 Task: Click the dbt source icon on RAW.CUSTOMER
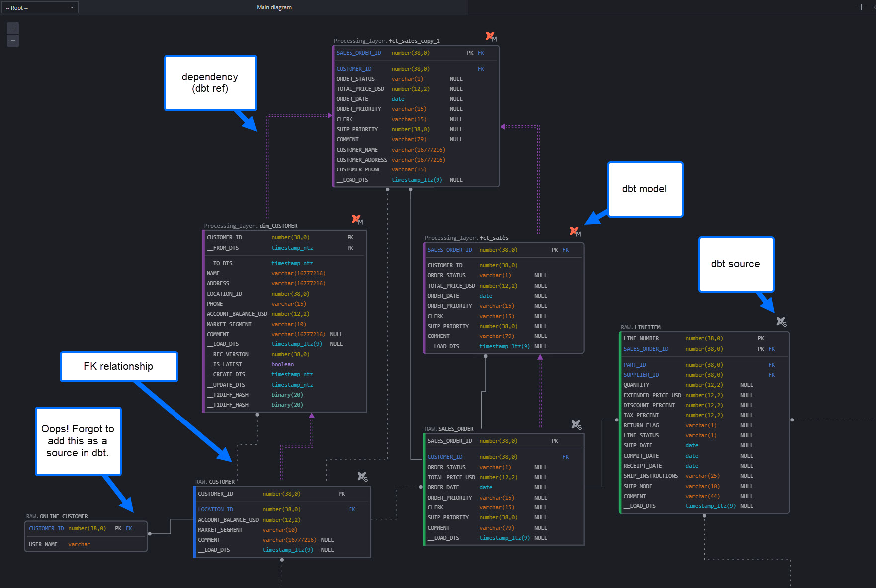coord(362,477)
